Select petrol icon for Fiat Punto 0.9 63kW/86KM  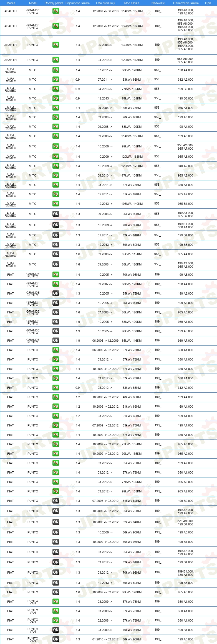(55, 388)
